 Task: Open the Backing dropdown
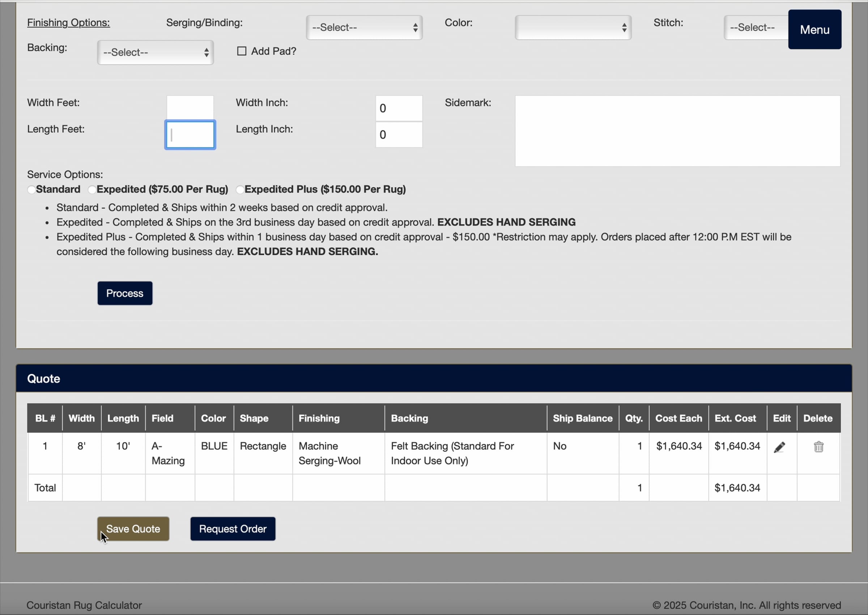pyautogui.click(x=155, y=52)
